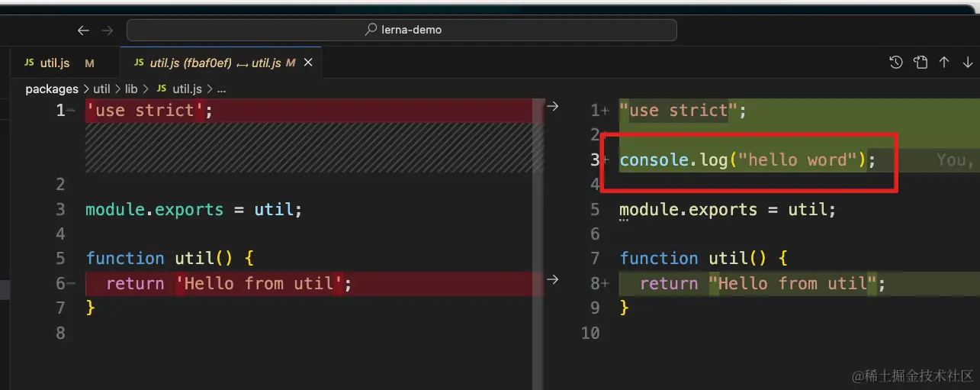Viewport: 980px width, 390px height.
Task: Expand the breadcrumb ellipsis symbol
Action: coord(222,89)
